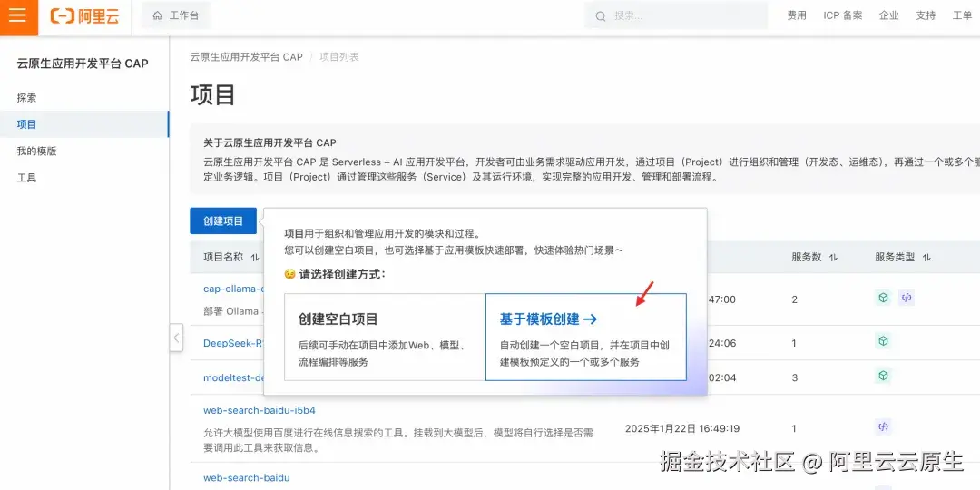Click the magnifier search icon

601,16
